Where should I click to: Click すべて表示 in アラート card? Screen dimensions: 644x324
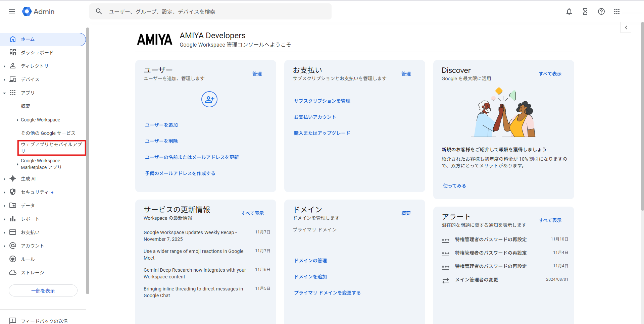pyautogui.click(x=550, y=220)
